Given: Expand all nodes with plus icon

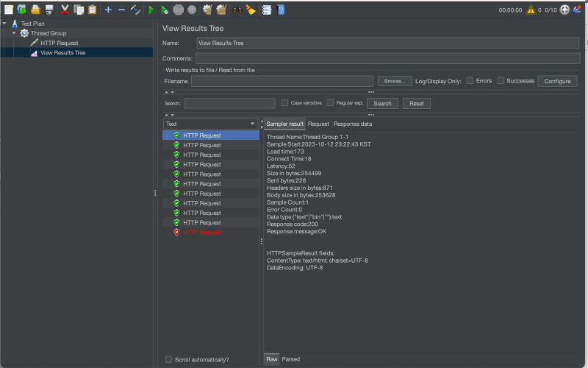Looking at the screenshot, I should tap(108, 10).
